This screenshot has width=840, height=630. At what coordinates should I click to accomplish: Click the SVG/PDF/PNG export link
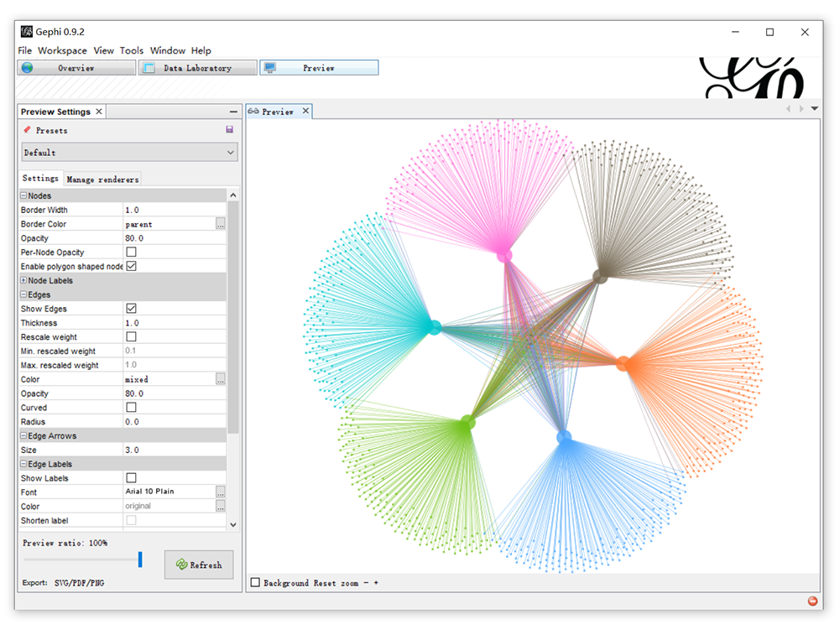[79, 583]
